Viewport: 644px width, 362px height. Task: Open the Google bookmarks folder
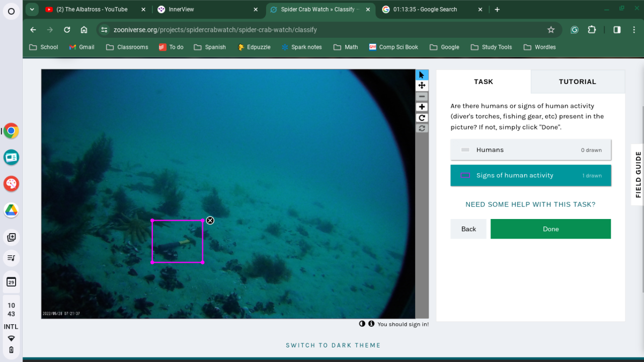point(444,47)
